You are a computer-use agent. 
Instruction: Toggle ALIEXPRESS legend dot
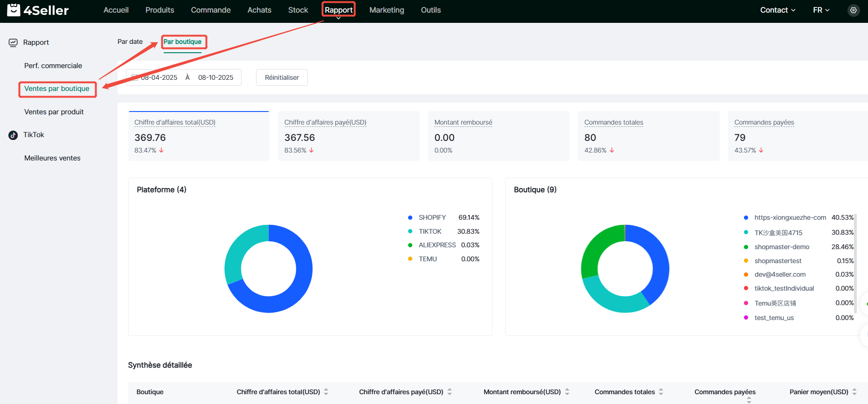coord(410,245)
